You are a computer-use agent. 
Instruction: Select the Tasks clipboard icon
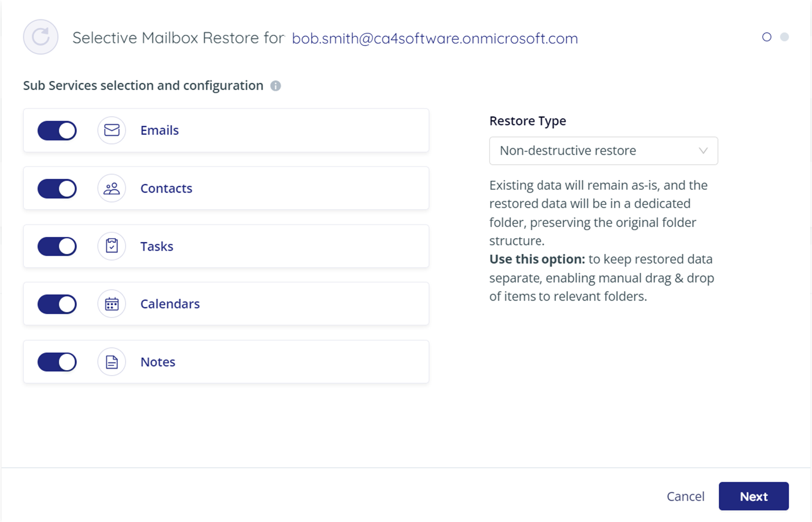(x=111, y=246)
